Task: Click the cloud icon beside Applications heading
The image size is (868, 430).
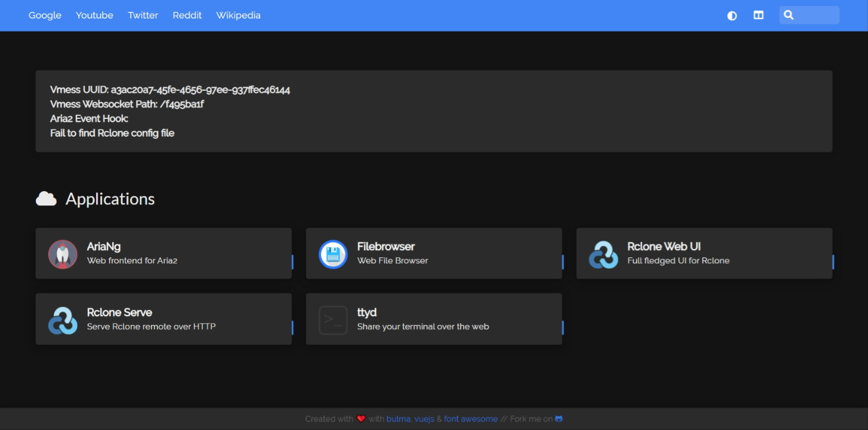Action: click(x=47, y=198)
